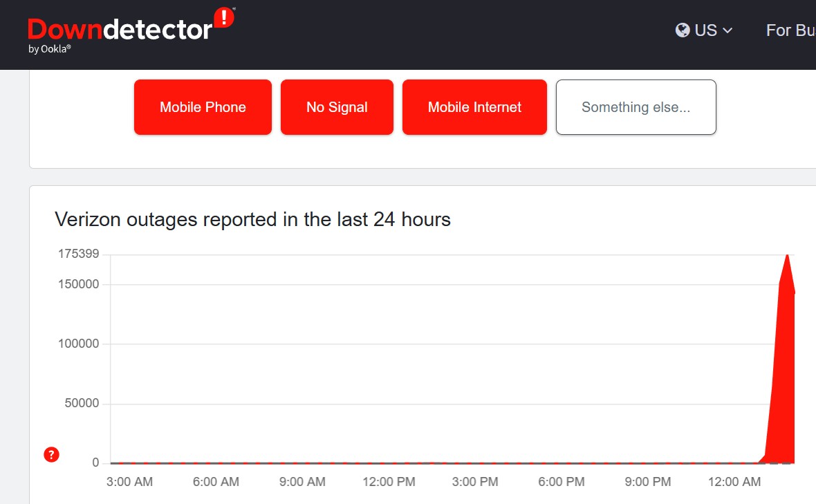Click the globe region icon
The height and width of the screenshot is (504, 816).
(x=683, y=30)
